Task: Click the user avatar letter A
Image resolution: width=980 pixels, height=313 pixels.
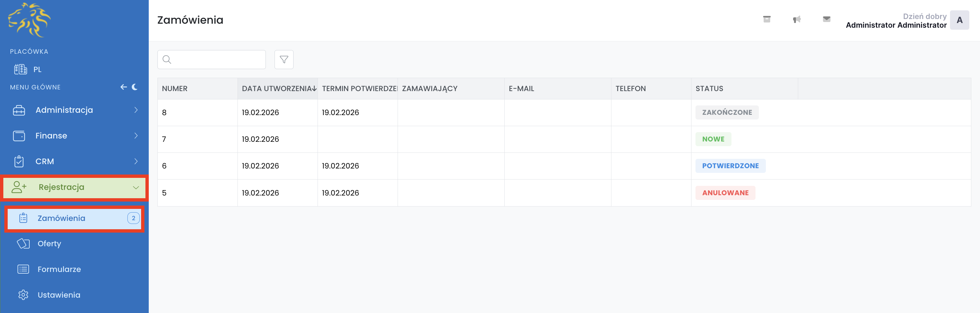Action: [959, 20]
